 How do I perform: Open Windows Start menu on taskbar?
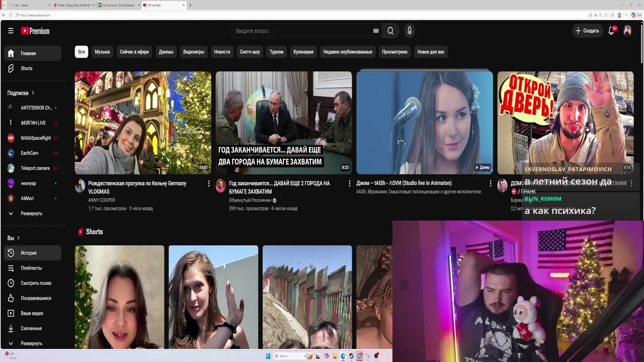click(x=268, y=356)
